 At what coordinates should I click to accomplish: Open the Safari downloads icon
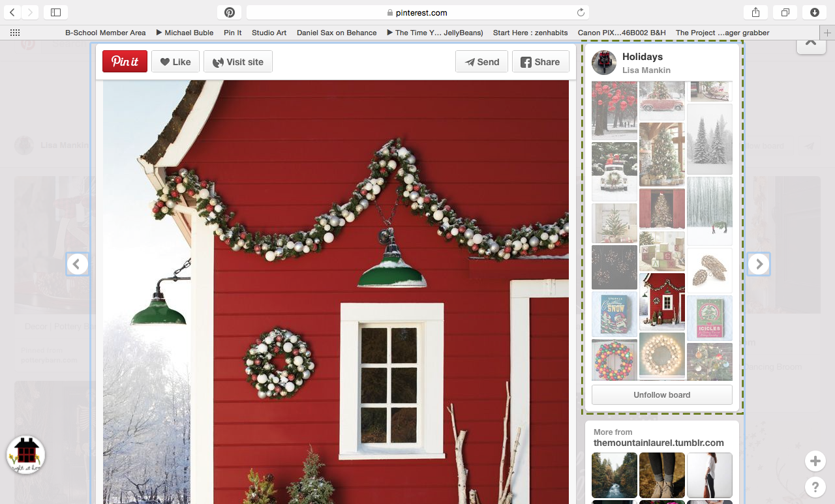tap(815, 12)
